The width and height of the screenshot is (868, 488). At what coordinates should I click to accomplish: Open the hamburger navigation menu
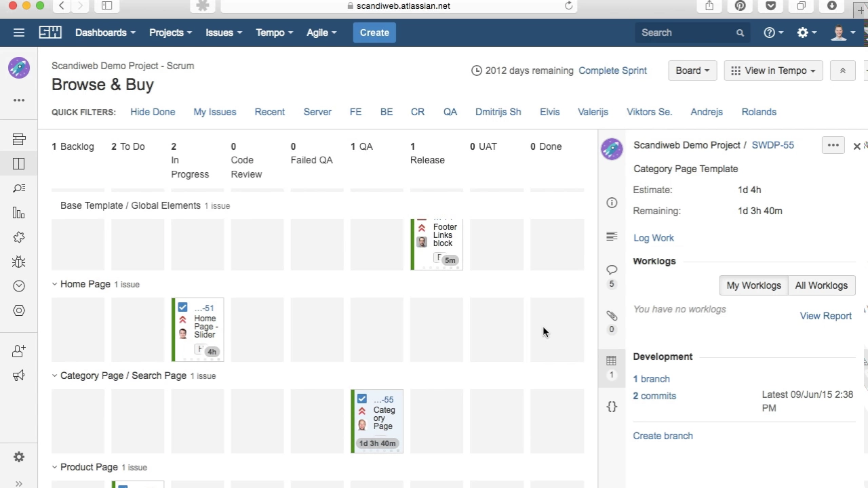pos(19,33)
